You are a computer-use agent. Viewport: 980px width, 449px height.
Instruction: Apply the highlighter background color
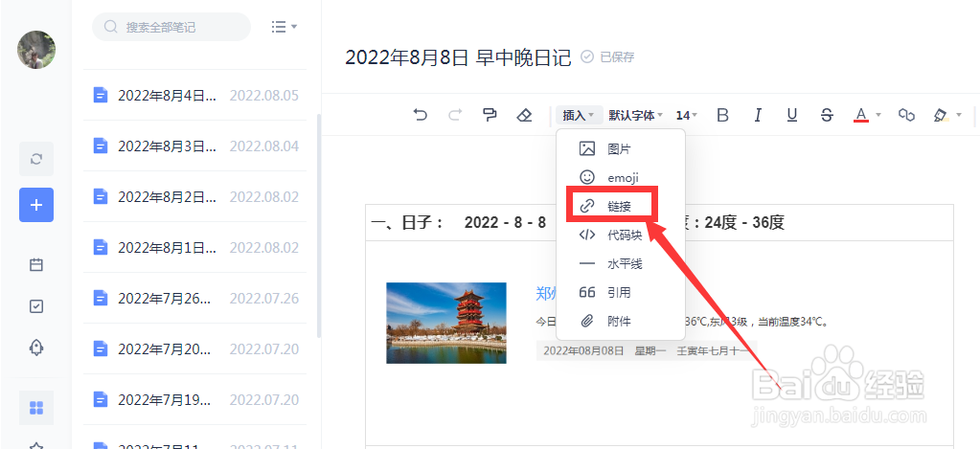(941, 115)
